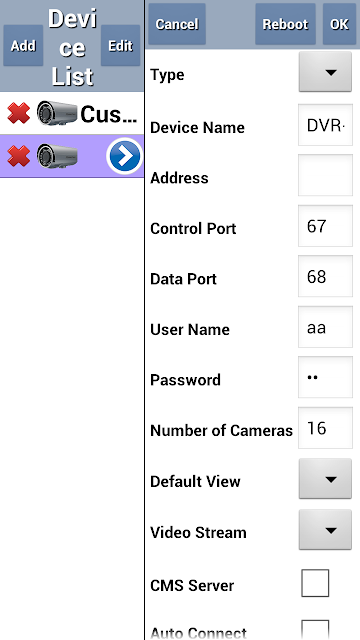Viewport: 360px width, 640px height.
Task: Select the Control Port field showing 67
Action: point(325,226)
